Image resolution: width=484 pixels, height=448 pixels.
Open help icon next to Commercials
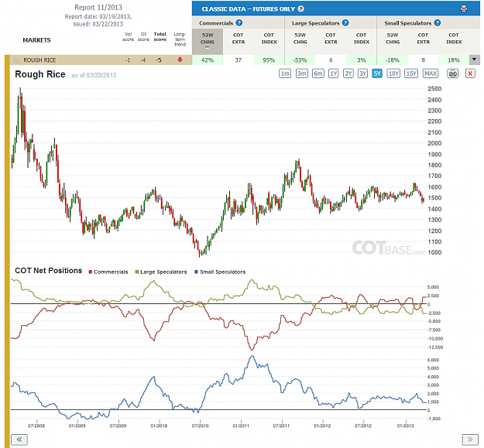(x=239, y=22)
